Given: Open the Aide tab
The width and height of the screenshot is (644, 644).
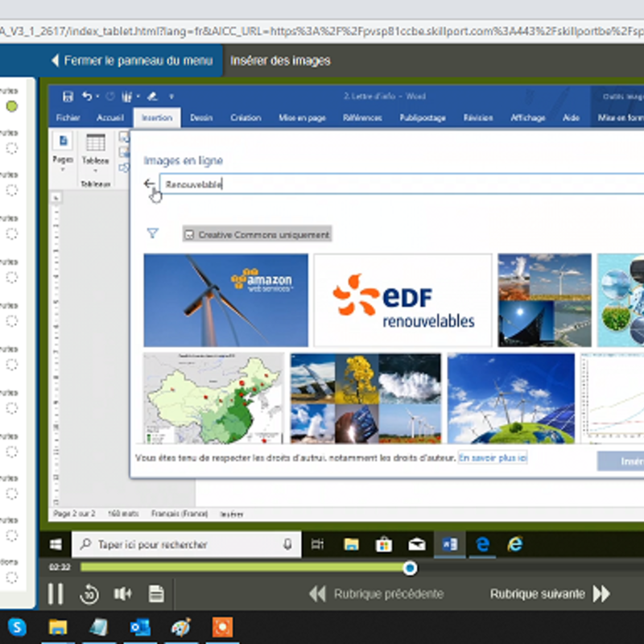Looking at the screenshot, I should coord(571,118).
